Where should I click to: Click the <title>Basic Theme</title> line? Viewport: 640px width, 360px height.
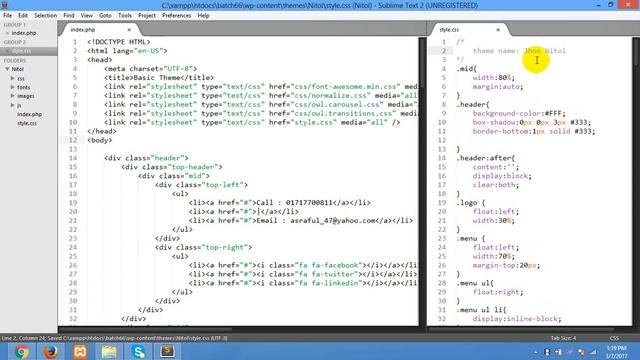tap(159, 78)
